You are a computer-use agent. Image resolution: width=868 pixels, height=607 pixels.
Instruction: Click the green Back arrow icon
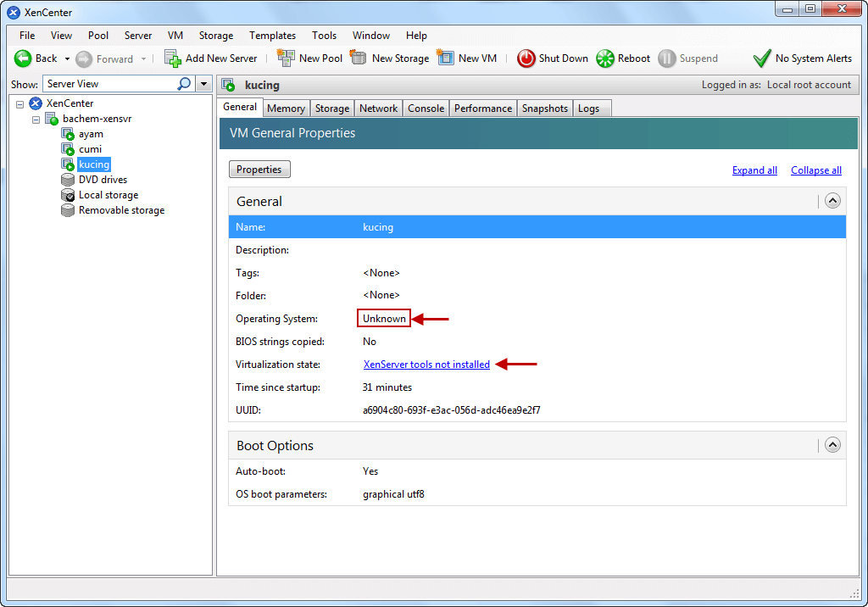[23, 58]
